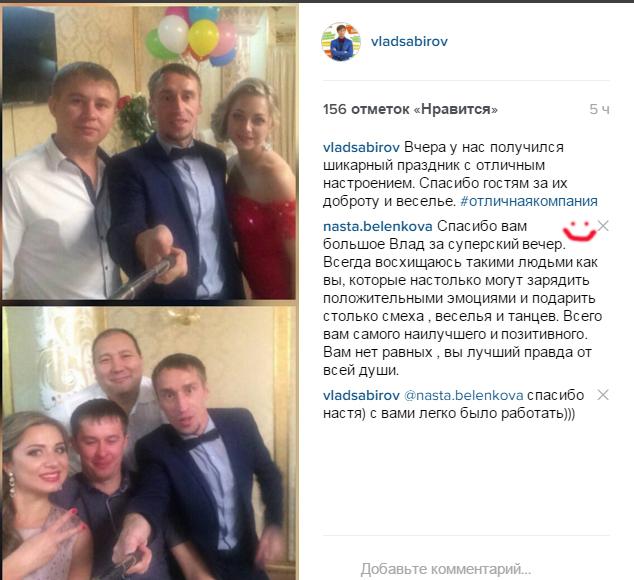View the 156 likes list

(410, 109)
